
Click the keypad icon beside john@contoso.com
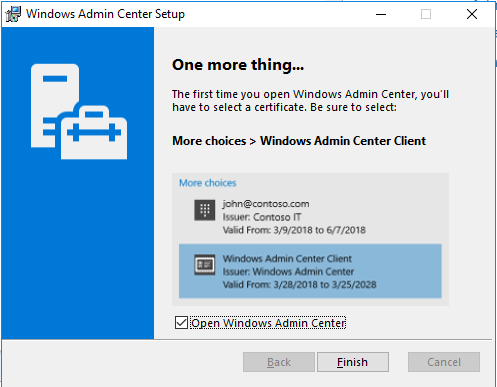click(x=205, y=210)
